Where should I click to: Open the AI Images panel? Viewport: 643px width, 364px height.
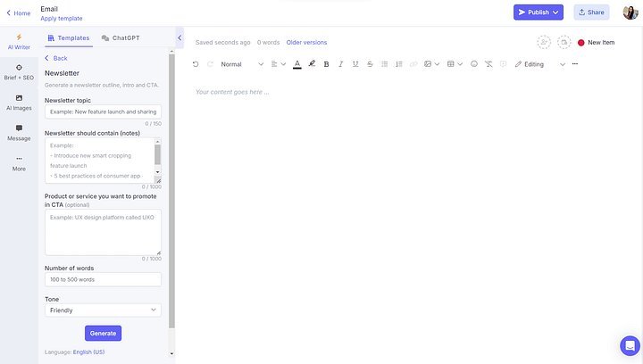point(19,103)
